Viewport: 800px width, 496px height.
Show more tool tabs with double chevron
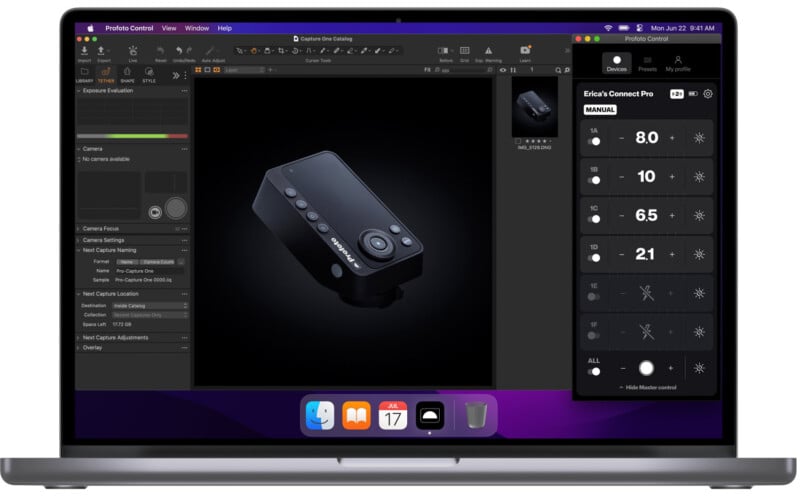click(176, 76)
